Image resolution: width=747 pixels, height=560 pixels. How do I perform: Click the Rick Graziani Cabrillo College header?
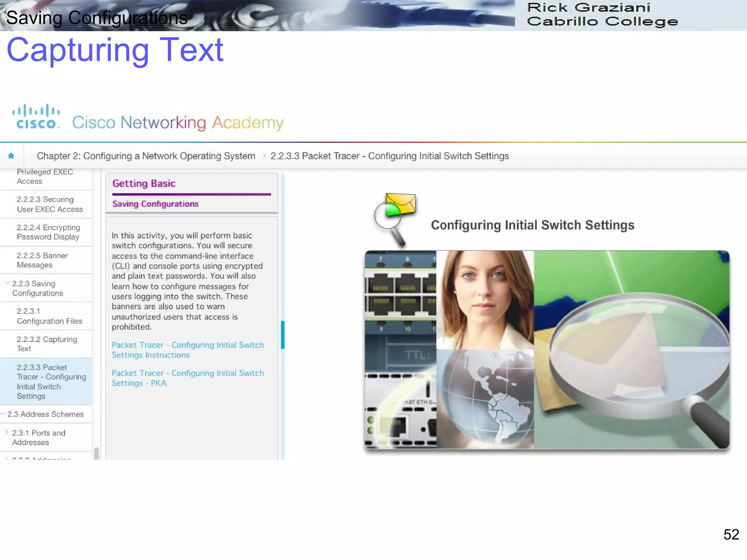pyautogui.click(x=603, y=15)
